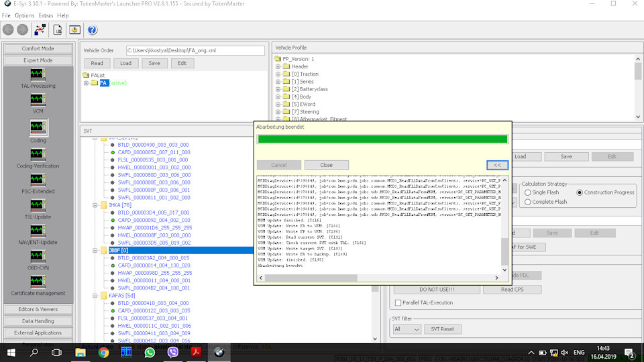
Task: Click the Vehicle Order file path field
Action: [x=195, y=50]
